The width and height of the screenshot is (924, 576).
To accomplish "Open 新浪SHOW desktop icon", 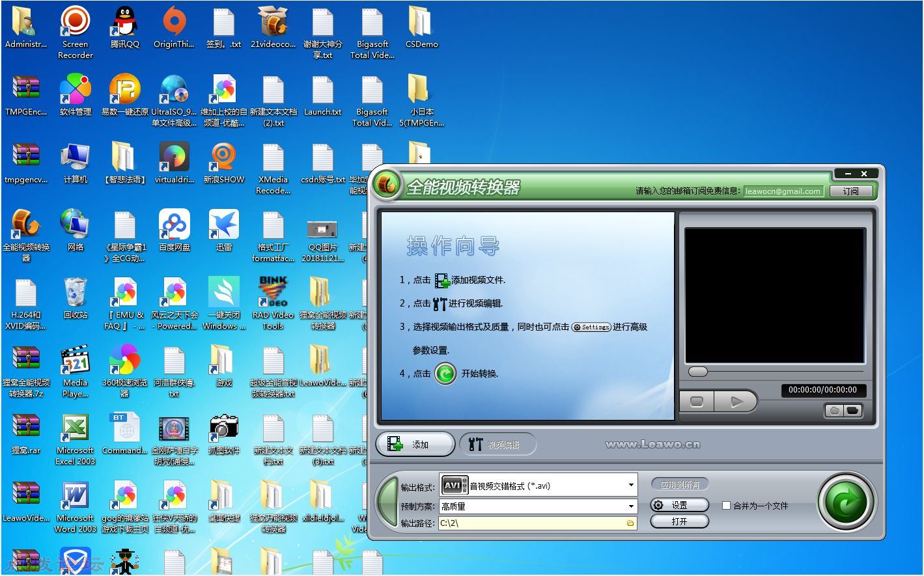I will (x=223, y=163).
